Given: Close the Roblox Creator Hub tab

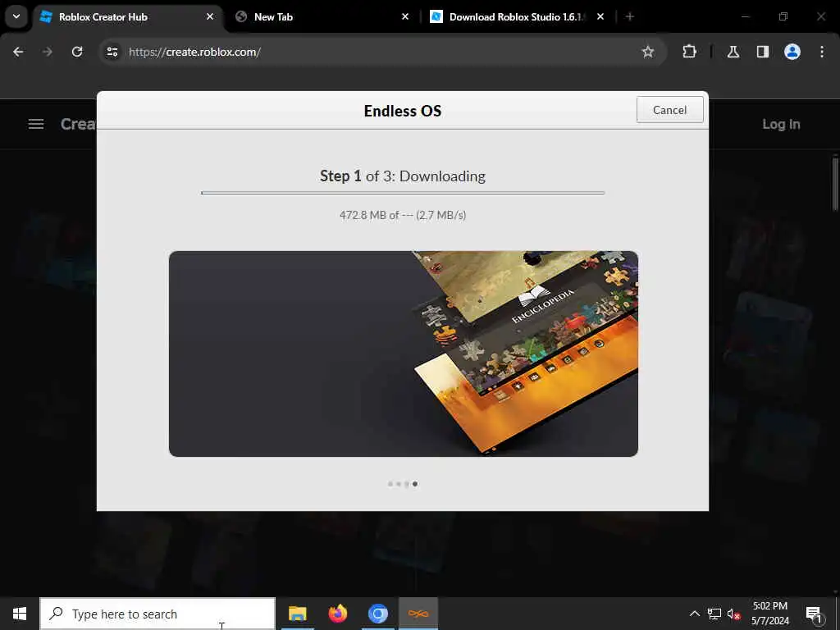Looking at the screenshot, I should [210, 16].
